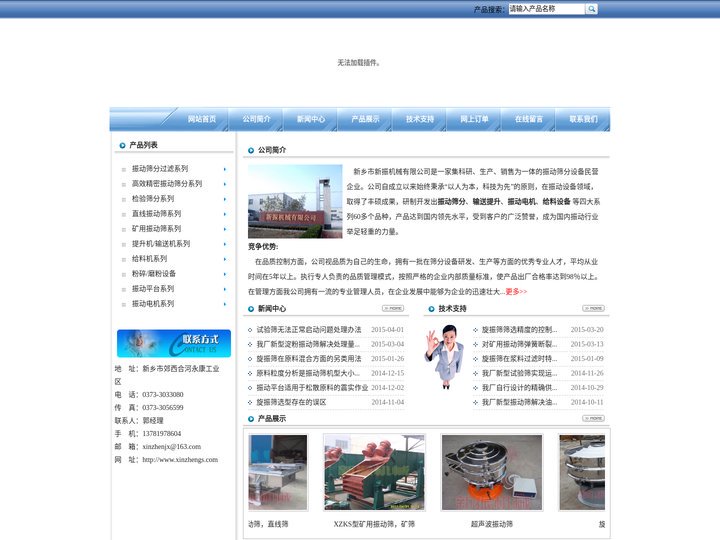The width and height of the screenshot is (720, 540).
Task: Open news 旋振筛在原料混合方面的另类用法
Action: click(x=309, y=359)
